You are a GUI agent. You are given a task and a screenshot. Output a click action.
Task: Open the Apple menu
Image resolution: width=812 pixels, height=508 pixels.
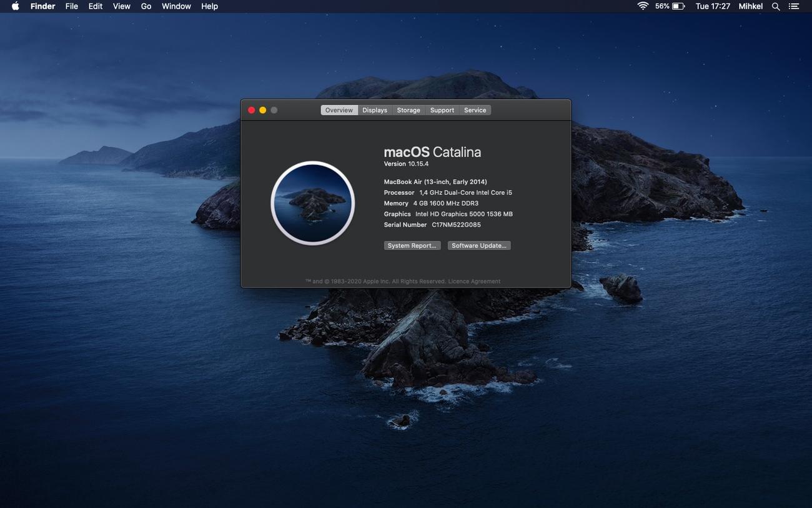15,6
